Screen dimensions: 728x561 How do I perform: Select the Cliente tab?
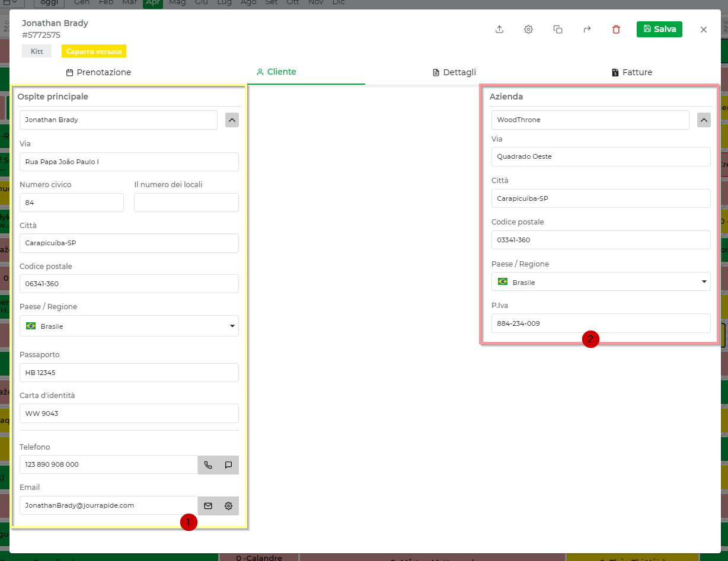coord(276,72)
